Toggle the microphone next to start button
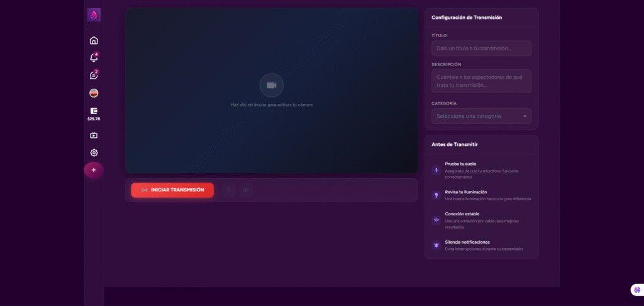This screenshot has width=644, height=306. click(229, 190)
